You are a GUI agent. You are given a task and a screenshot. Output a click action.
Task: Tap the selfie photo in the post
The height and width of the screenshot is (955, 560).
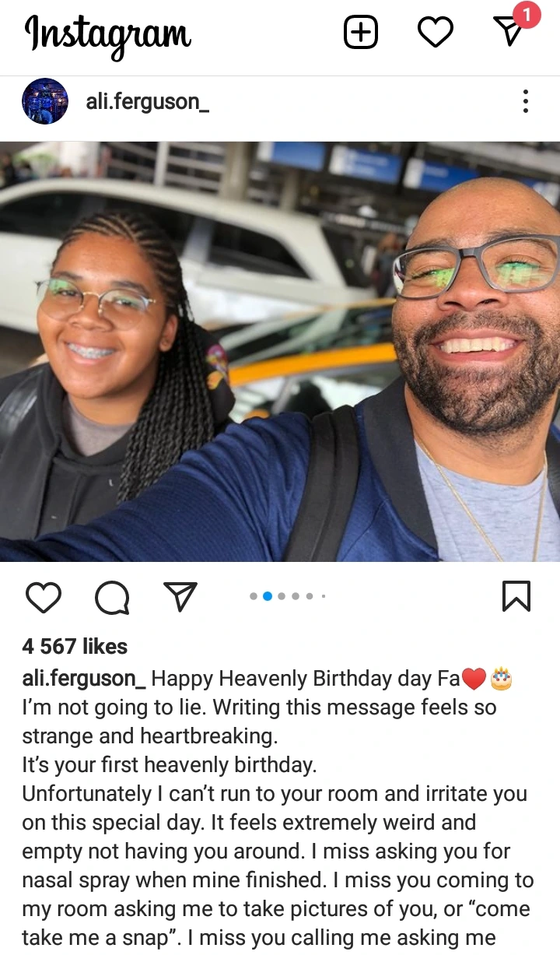(280, 351)
